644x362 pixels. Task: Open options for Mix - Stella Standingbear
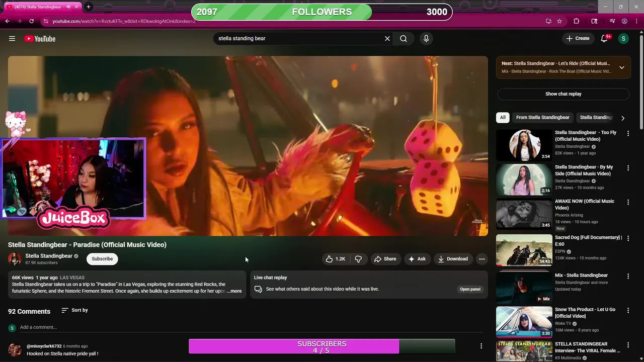(x=628, y=277)
